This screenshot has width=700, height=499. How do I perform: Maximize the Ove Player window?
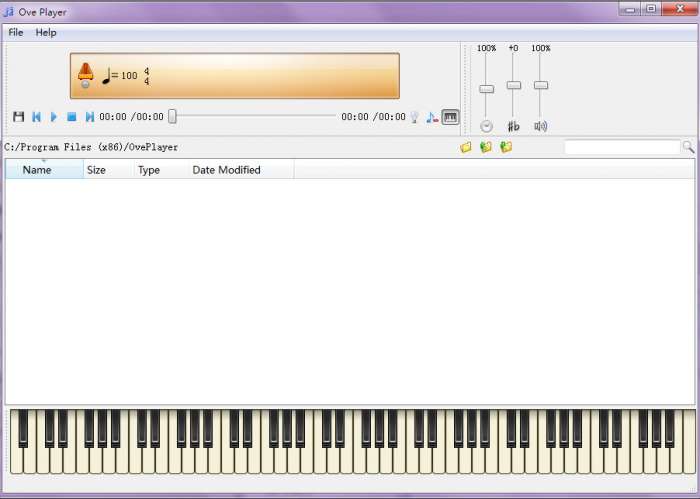pyautogui.click(x=651, y=9)
